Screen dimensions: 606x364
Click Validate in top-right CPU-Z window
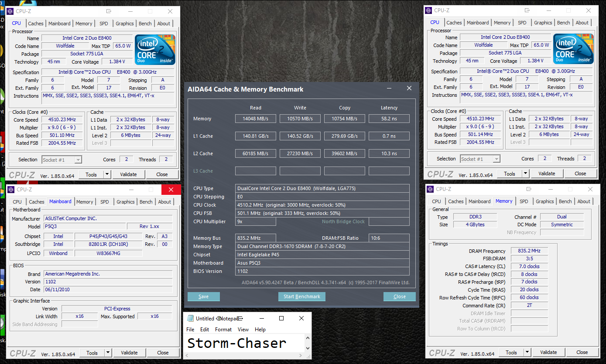(x=547, y=173)
